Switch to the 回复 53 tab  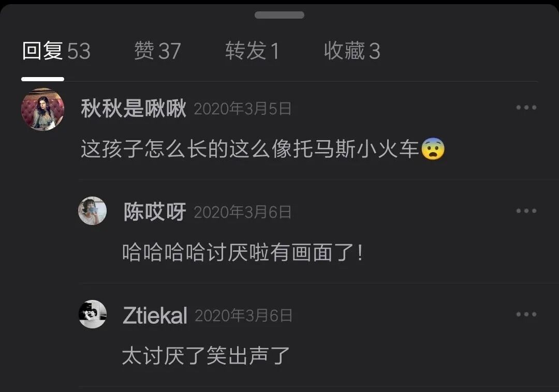tap(56, 51)
